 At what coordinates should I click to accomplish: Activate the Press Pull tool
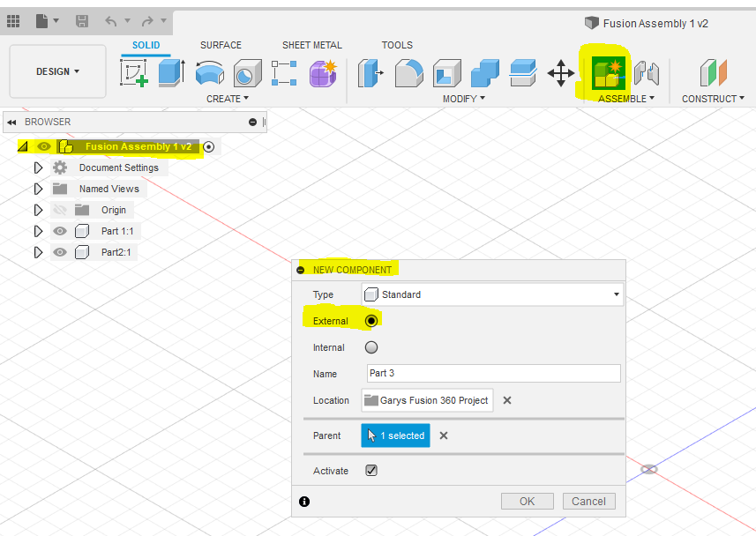click(371, 74)
